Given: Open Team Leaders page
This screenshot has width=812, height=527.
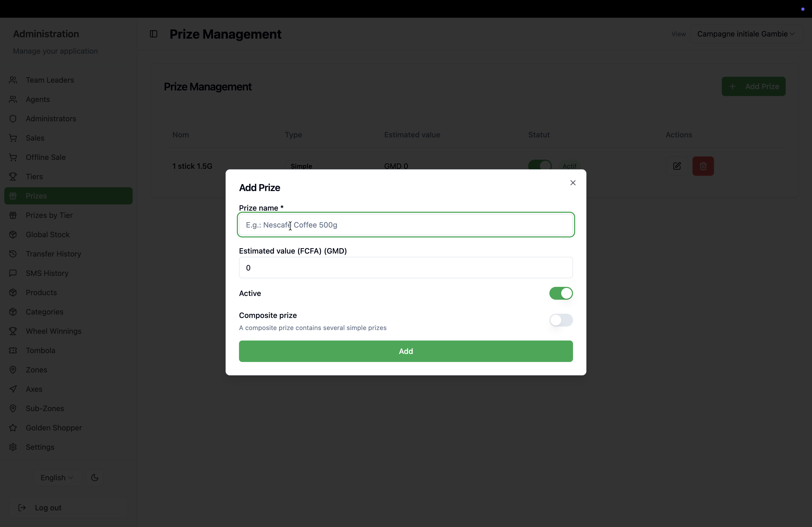Looking at the screenshot, I should pos(68,80).
